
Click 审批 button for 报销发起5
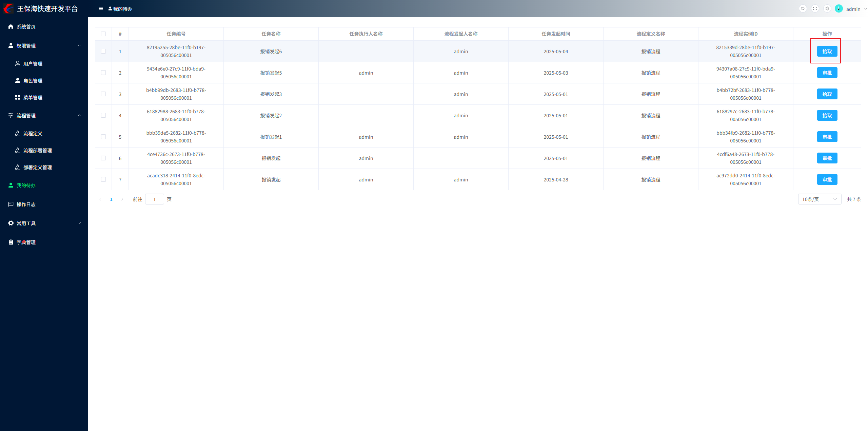(x=827, y=73)
